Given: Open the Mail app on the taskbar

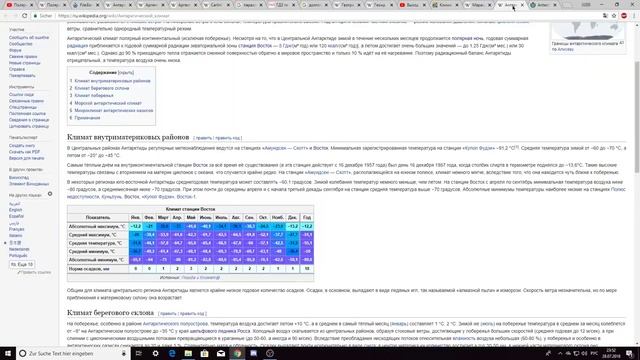Looking at the screenshot, I should [221, 353].
